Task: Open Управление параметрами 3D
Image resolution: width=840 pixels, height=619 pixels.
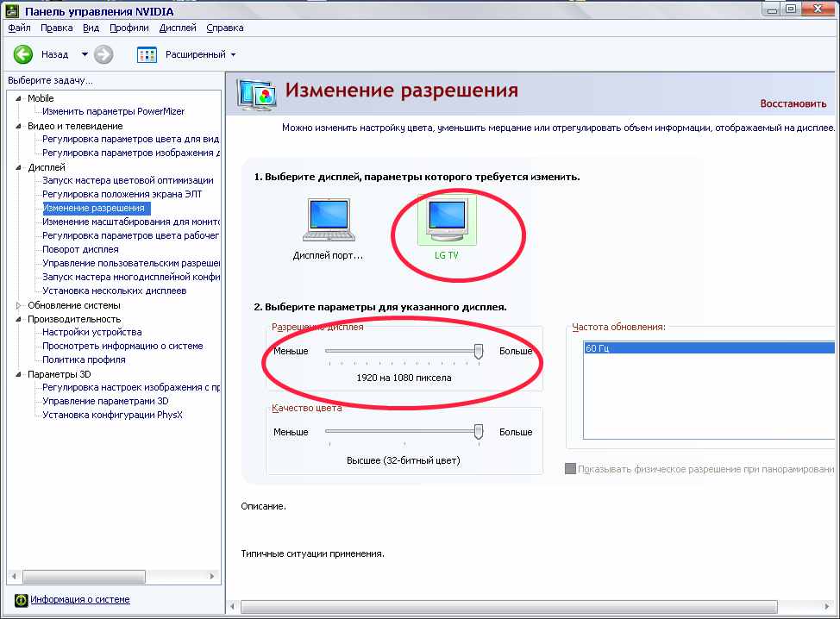Action: (x=105, y=402)
